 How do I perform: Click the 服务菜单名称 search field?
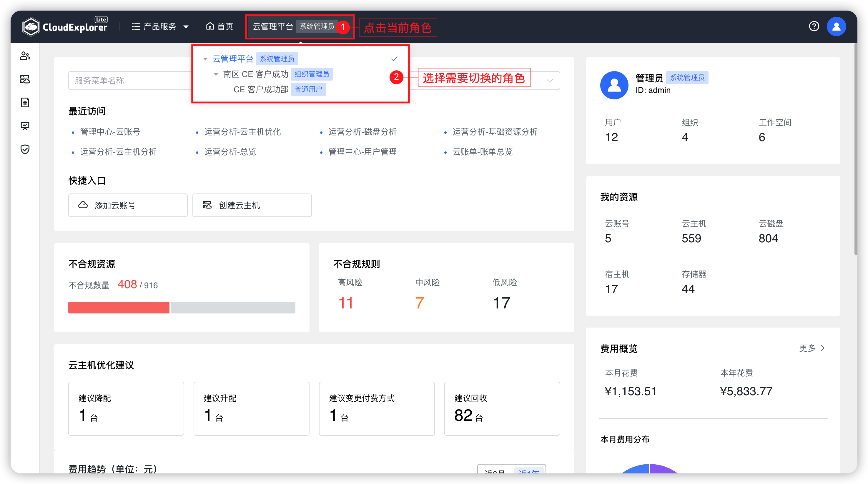pyautogui.click(x=130, y=81)
